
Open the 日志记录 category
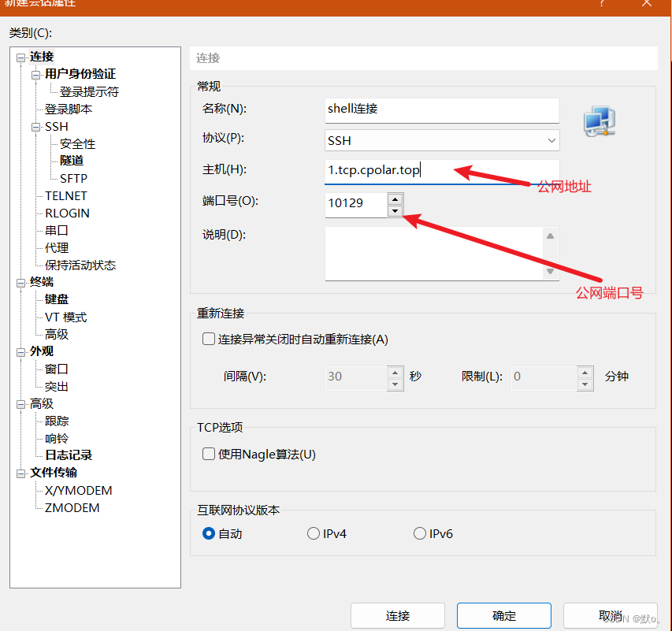click(x=69, y=455)
